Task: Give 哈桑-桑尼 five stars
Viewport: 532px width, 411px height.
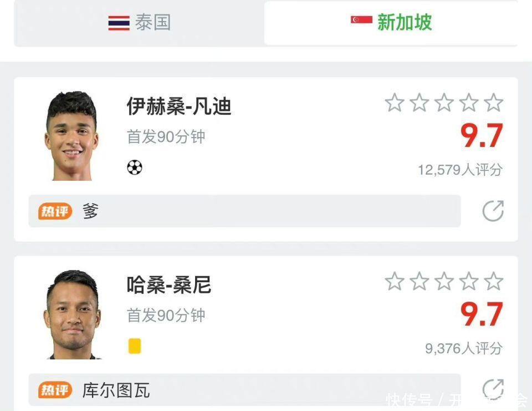Action: 493,281
